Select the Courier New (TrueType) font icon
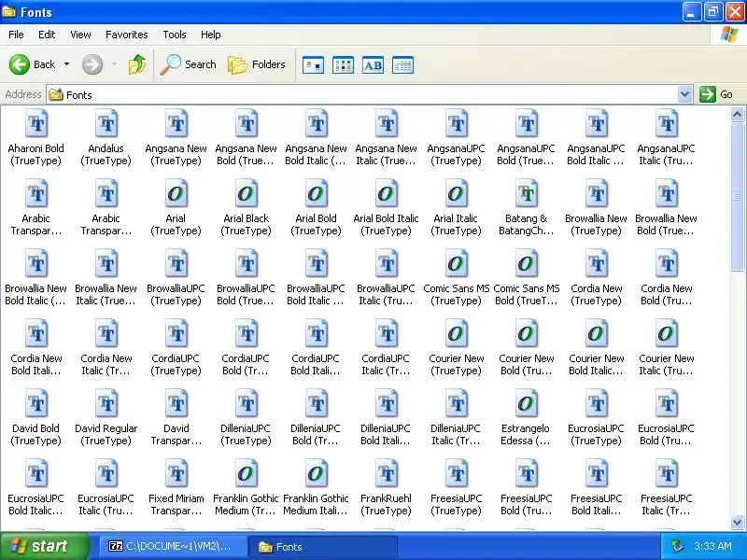747x560 pixels. 457,334
